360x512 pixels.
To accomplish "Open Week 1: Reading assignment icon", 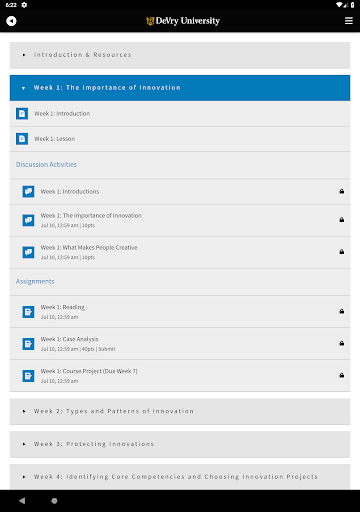I will pos(28,312).
